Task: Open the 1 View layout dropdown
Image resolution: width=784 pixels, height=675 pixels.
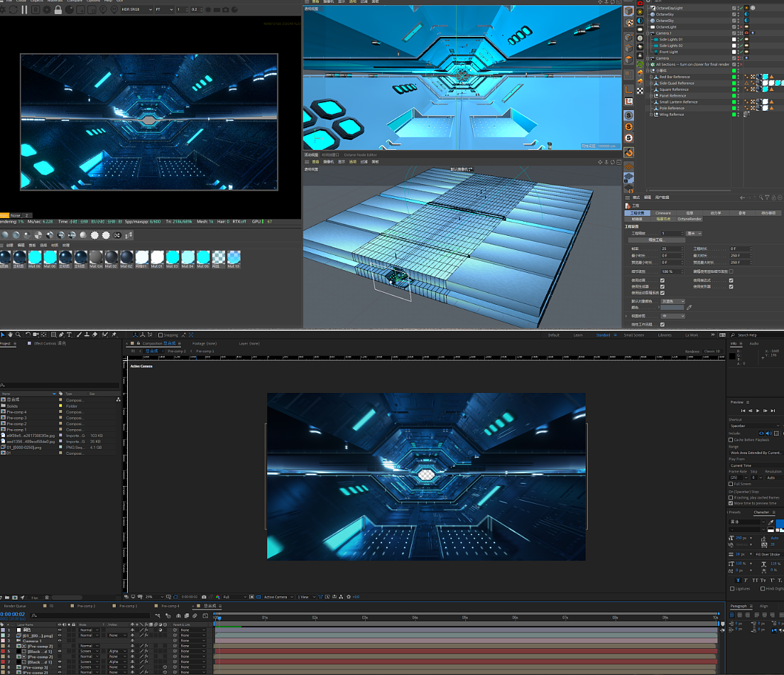Action: pyautogui.click(x=307, y=596)
